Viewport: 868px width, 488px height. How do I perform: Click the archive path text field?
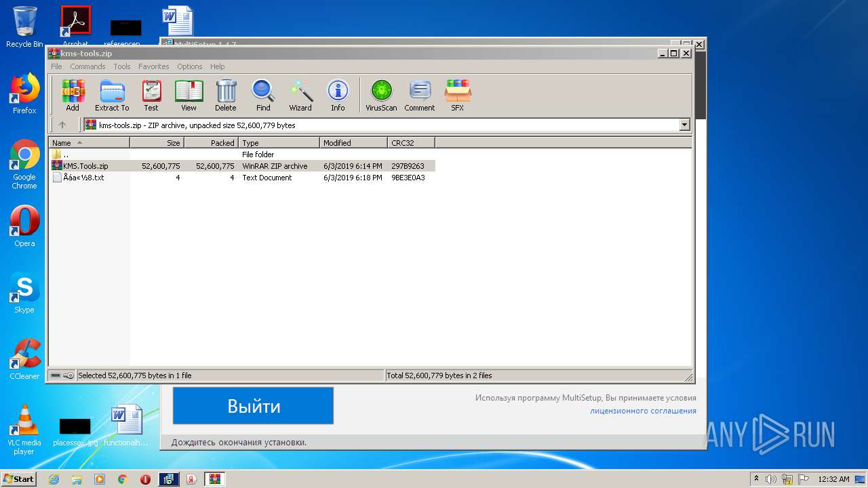(x=381, y=125)
